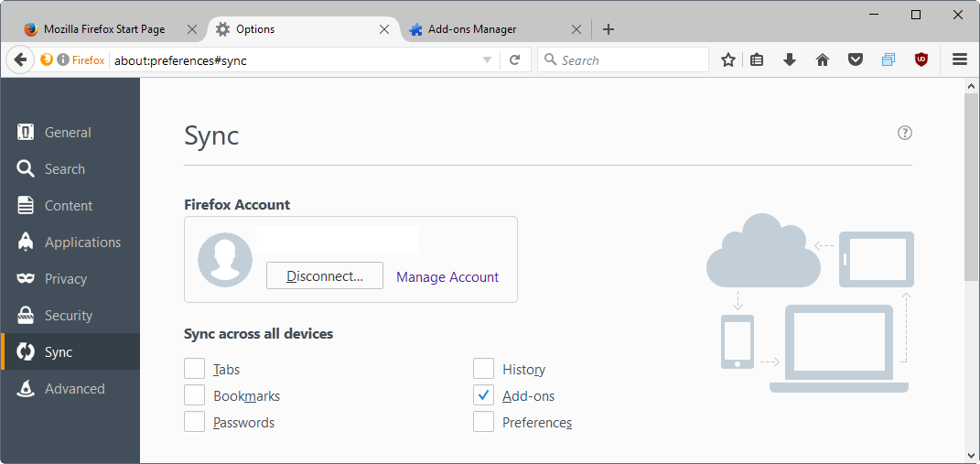
Task: Click the site identity info icon
Action: 62,60
